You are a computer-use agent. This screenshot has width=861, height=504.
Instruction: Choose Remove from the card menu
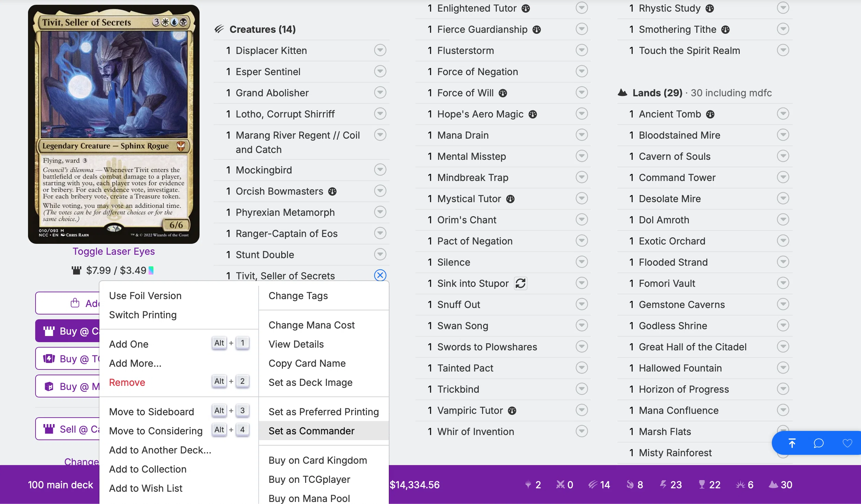coord(179,382)
